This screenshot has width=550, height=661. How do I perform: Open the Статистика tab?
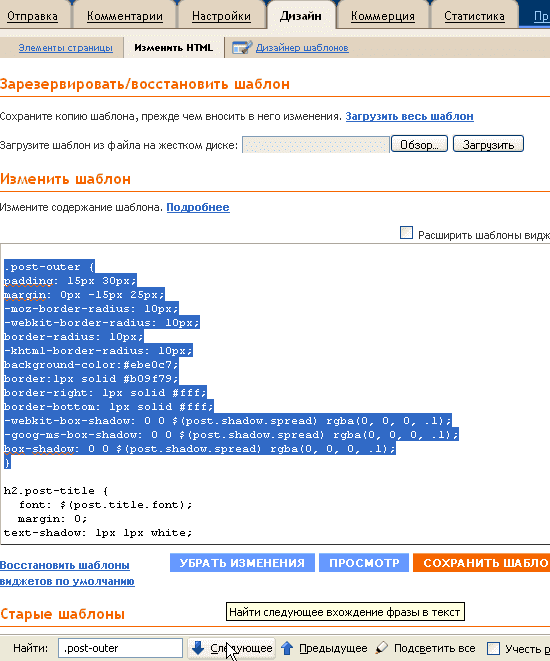pyautogui.click(x=474, y=16)
